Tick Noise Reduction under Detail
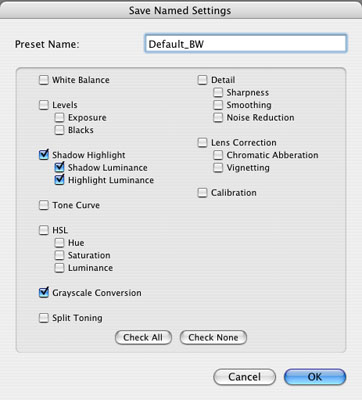The width and height of the screenshot is (362, 400). tap(218, 118)
